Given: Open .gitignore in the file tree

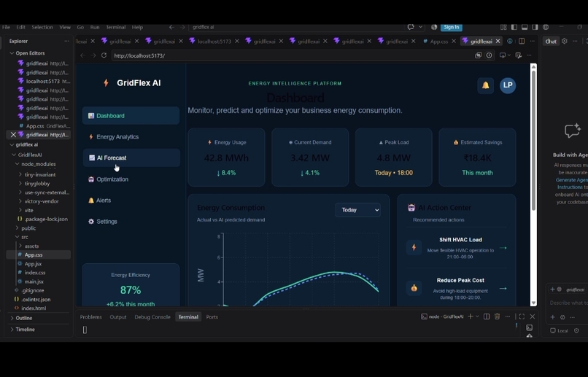Looking at the screenshot, I should [32, 290].
